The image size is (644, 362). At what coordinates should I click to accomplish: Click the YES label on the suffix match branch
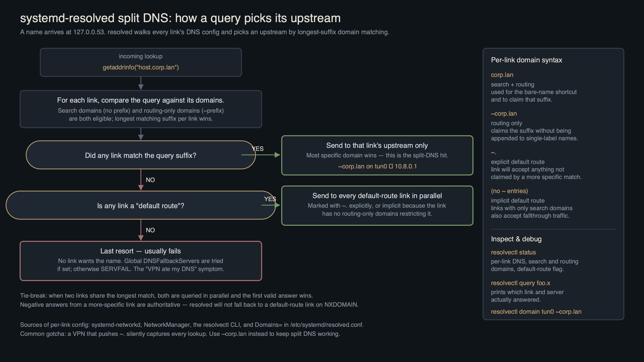pyautogui.click(x=257, y=149)
